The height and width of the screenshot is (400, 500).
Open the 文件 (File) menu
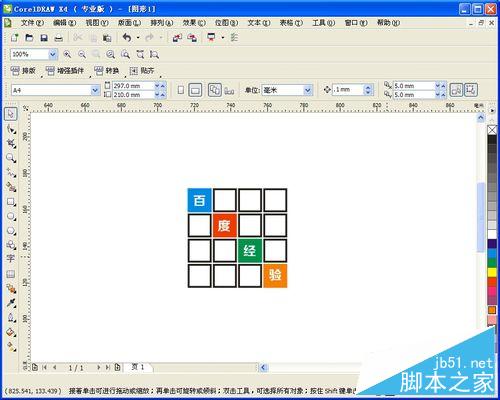[x=32, y=23]
